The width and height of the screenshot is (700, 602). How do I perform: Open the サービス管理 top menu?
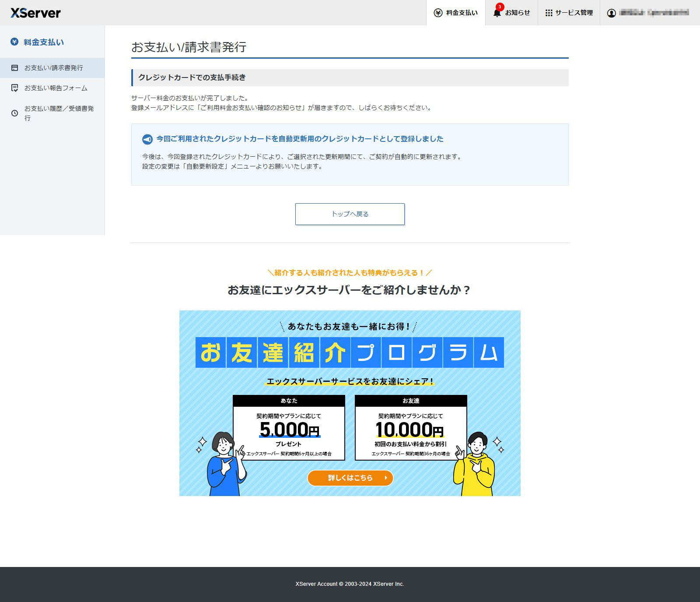coord(569,13)
